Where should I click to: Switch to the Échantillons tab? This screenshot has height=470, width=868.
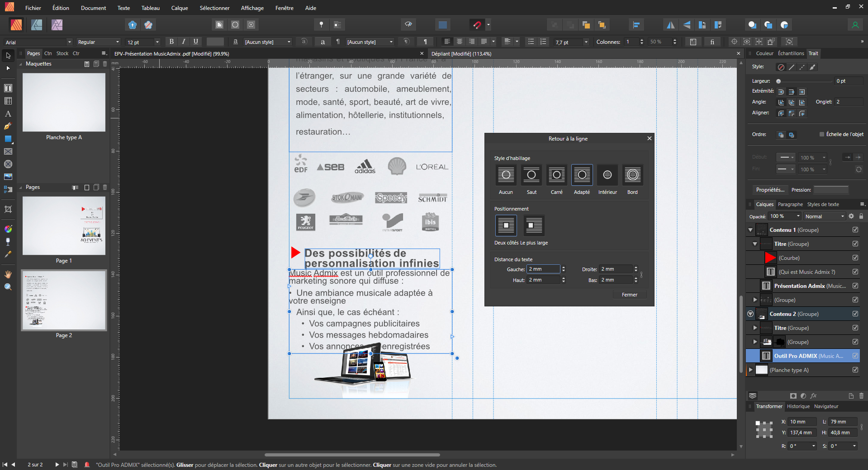tap(791, 53)
